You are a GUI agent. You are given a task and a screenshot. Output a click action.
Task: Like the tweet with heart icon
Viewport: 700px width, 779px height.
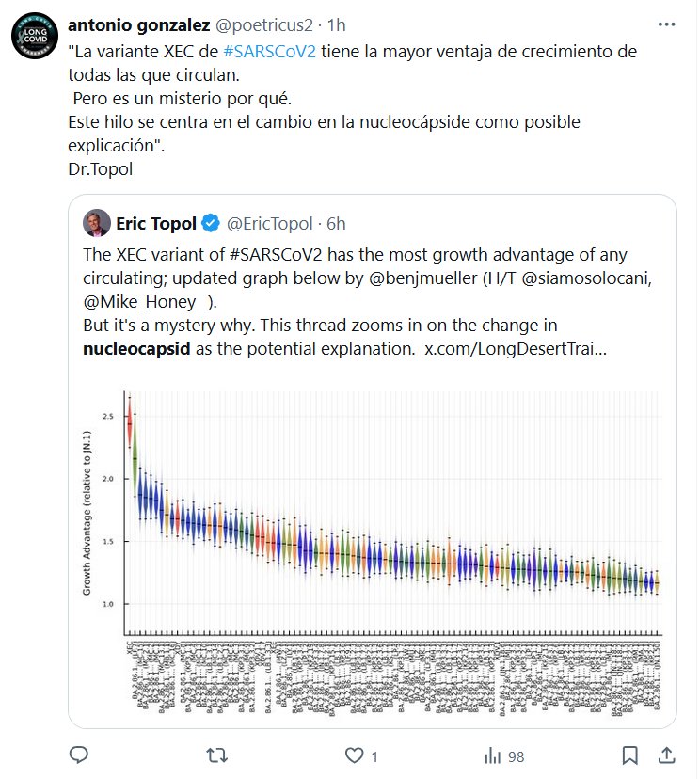point(354,755)
